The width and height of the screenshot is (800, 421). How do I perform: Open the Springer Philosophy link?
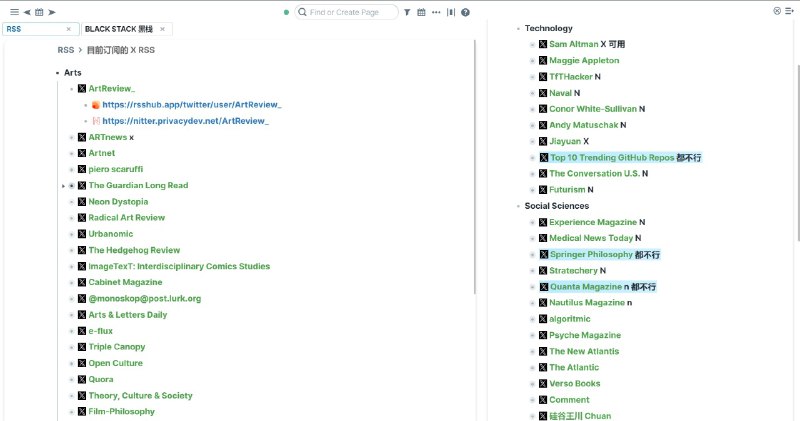click(x=591, y=255)
